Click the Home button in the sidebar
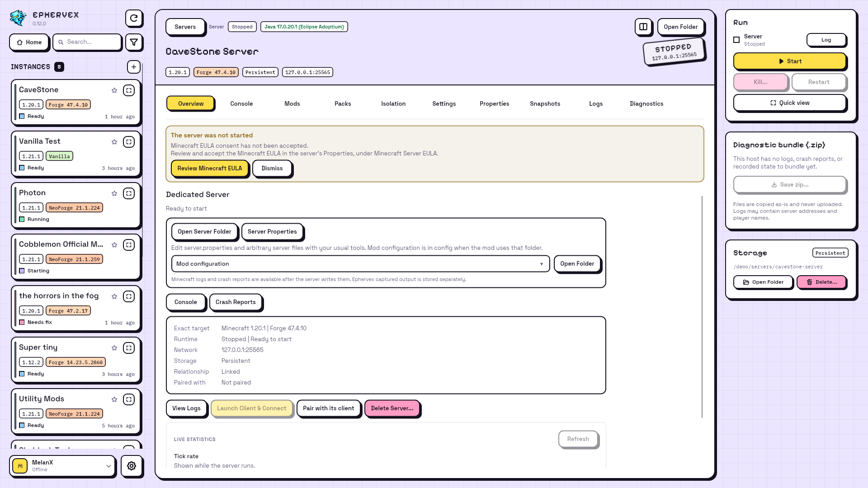868x488 pixels. pyautogui.click(x=29, y=42)
